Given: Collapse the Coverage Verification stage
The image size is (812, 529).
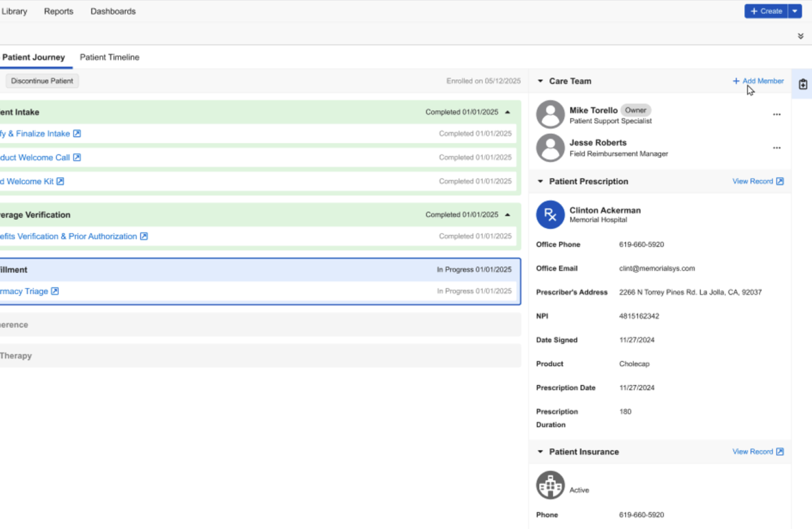Looking at the screenshot, I should coord(508,214).
